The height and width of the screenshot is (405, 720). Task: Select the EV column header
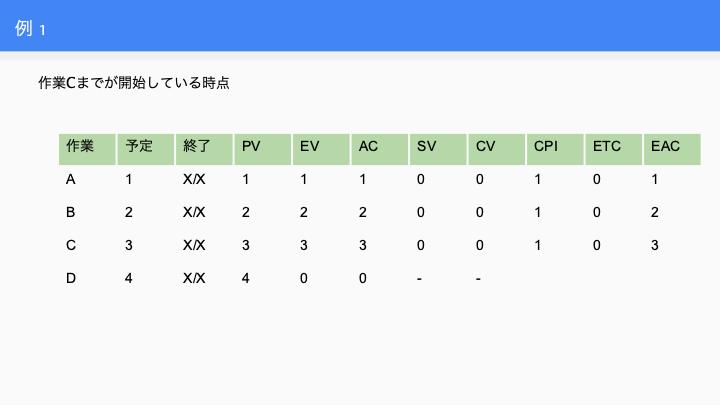(321, 149)
